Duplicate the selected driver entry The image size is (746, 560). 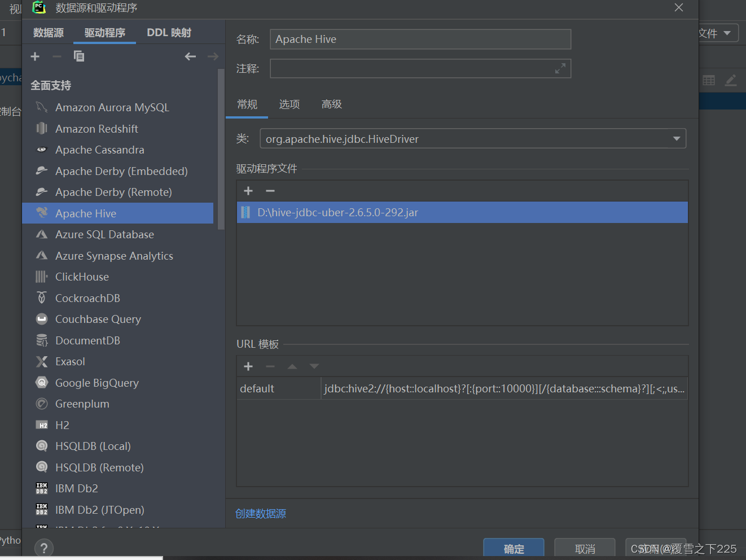pyautogui.click(x=79, y=56)
